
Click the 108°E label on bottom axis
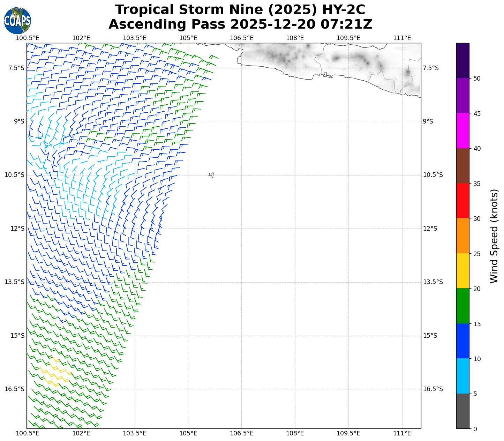pos(295,433)
